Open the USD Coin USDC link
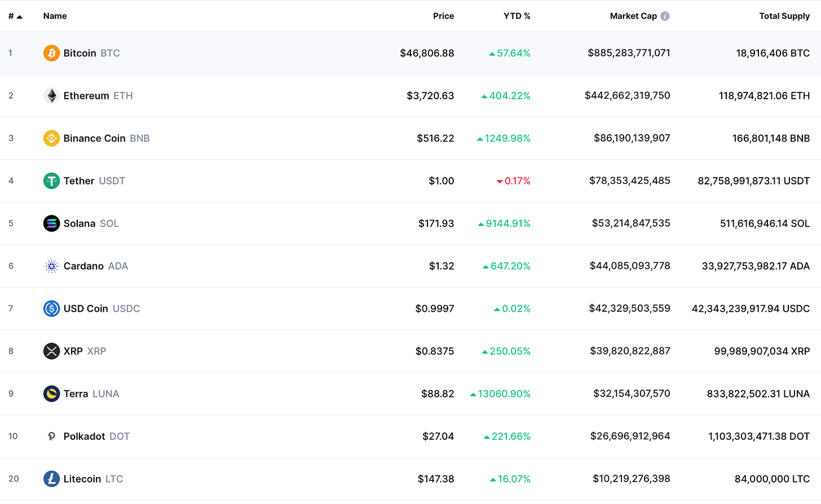This screenshot has width=821, height=504. click(x=101, y=308)
